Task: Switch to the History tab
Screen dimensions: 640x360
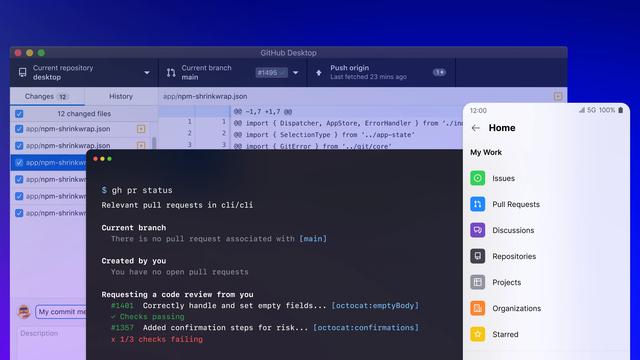Action: [x=121, y=96]
